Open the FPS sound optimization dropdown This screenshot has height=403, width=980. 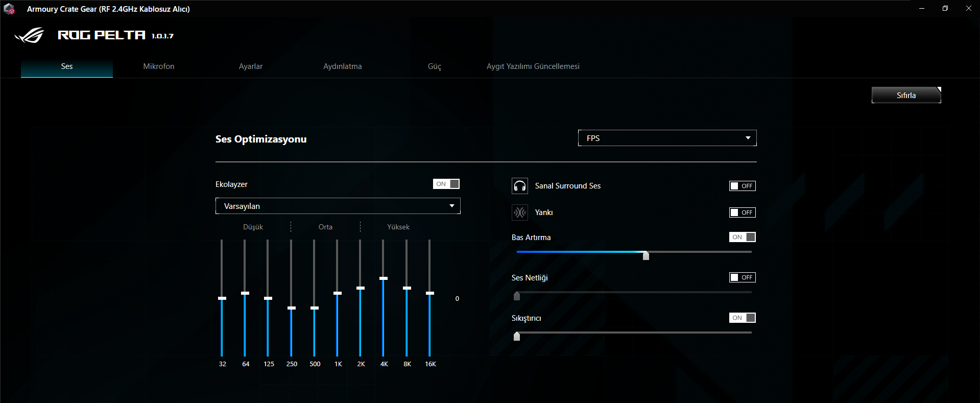click(667, 138)
